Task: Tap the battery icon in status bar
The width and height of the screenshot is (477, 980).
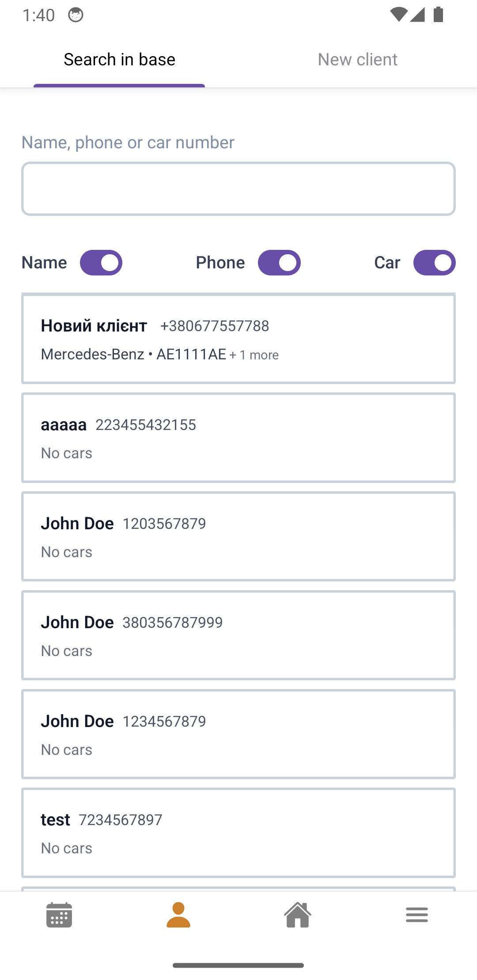Action: pos(438,15)
